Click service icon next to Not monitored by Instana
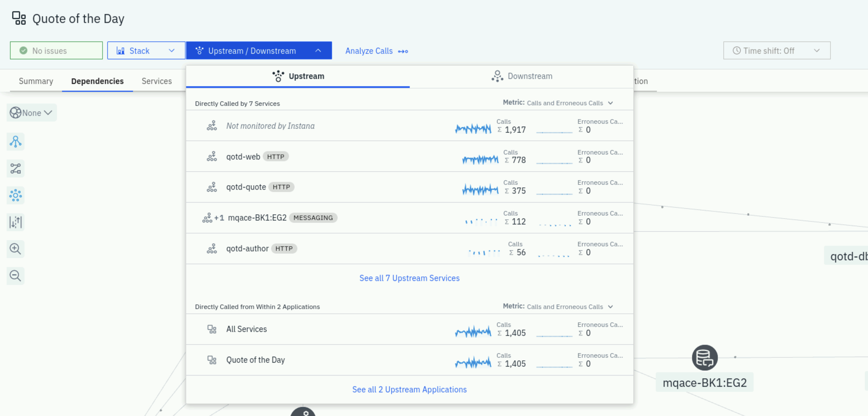 click(x=212, y=126)
